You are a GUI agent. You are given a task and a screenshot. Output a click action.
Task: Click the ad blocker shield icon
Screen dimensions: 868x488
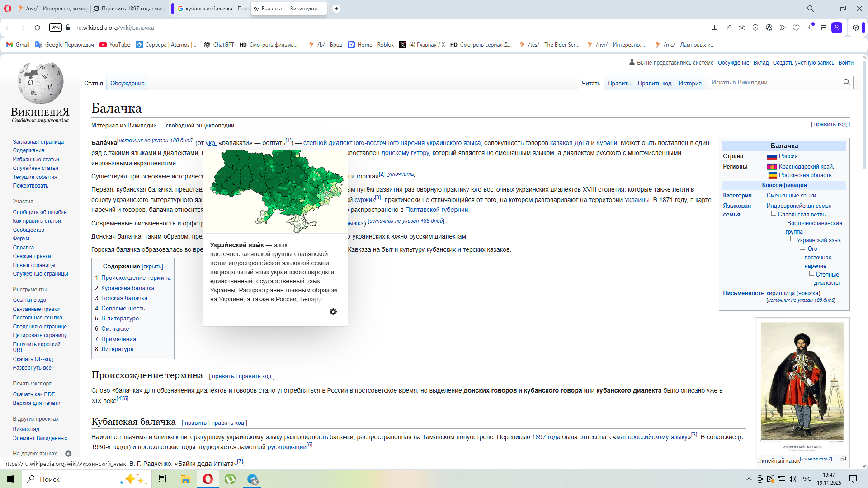tap(755, 28)
